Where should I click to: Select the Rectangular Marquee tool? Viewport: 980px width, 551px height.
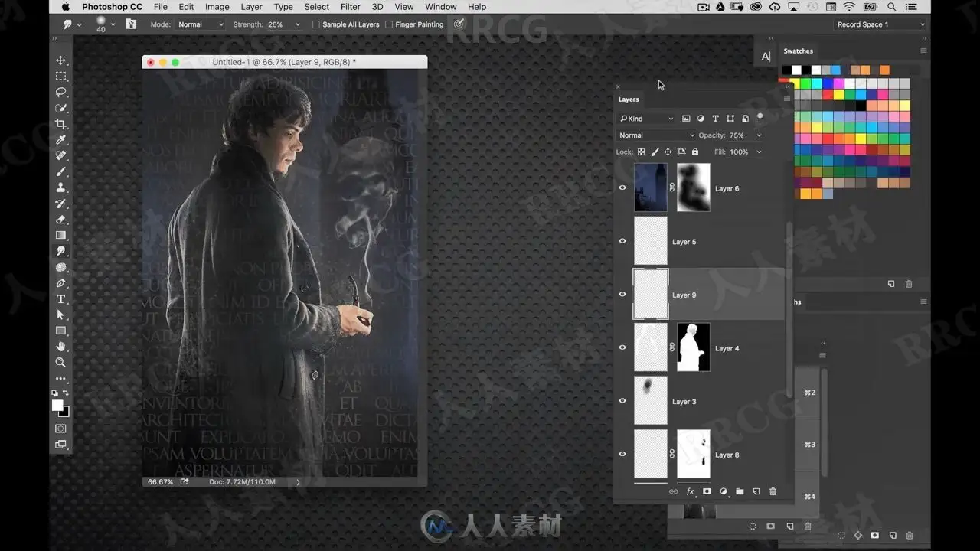tap(60, 77)
